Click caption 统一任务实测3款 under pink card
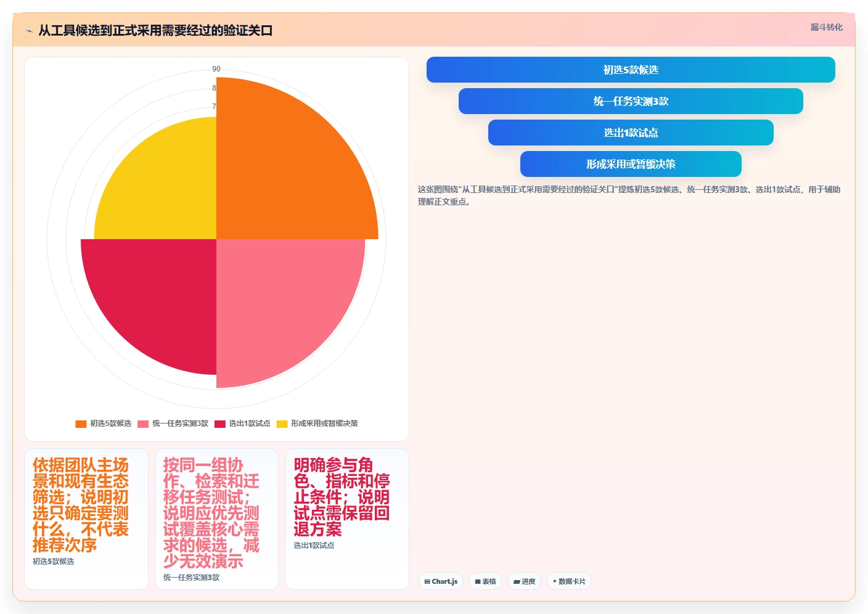The image size is (868, 614). coord(192,578)
